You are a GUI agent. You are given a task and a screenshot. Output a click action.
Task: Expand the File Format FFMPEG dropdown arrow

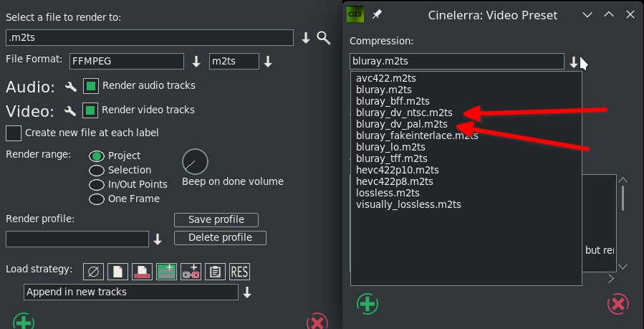[x=196, y=62]
